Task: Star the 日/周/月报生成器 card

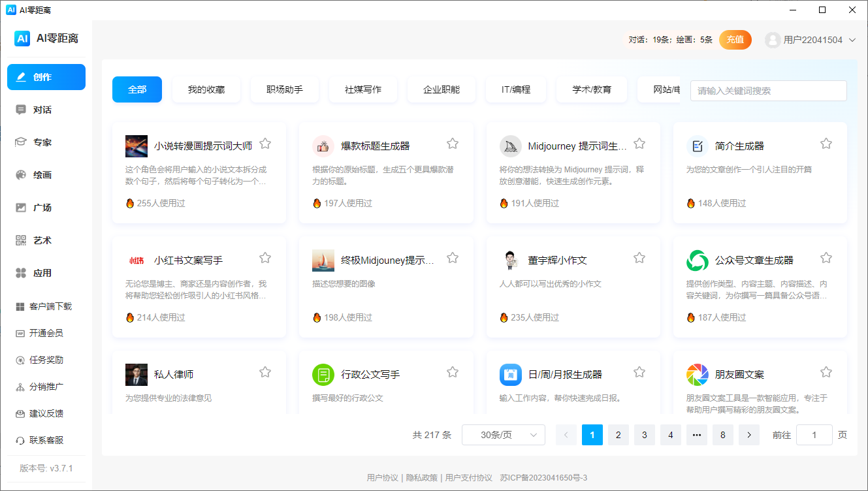Action: [639, 372]
